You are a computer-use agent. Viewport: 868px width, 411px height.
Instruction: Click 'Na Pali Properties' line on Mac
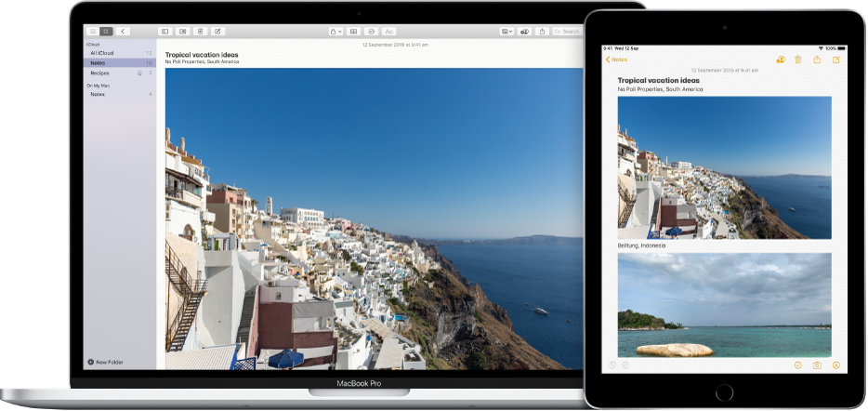pos(202,62)
